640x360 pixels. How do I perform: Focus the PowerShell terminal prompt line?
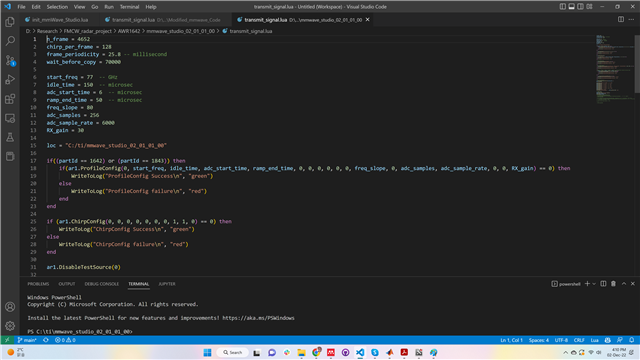[80, 331]
